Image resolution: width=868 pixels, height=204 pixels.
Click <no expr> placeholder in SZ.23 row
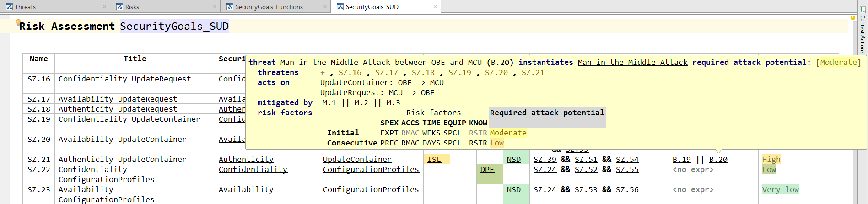tap(693, 189)
